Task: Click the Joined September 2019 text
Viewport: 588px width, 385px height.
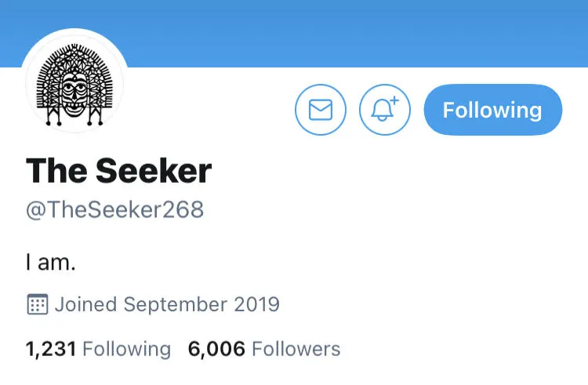Action: pyautogui.click(x=166, y=304)
